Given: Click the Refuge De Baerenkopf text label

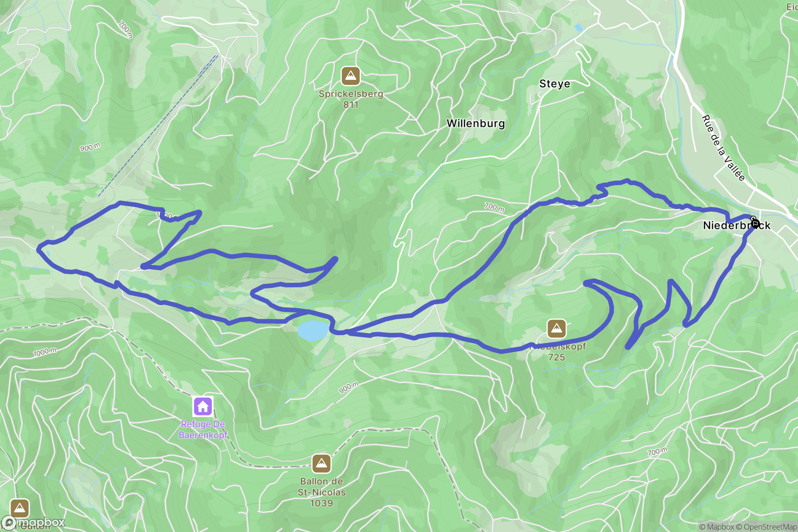Looking at the screenshot, I should click(203, 429).
